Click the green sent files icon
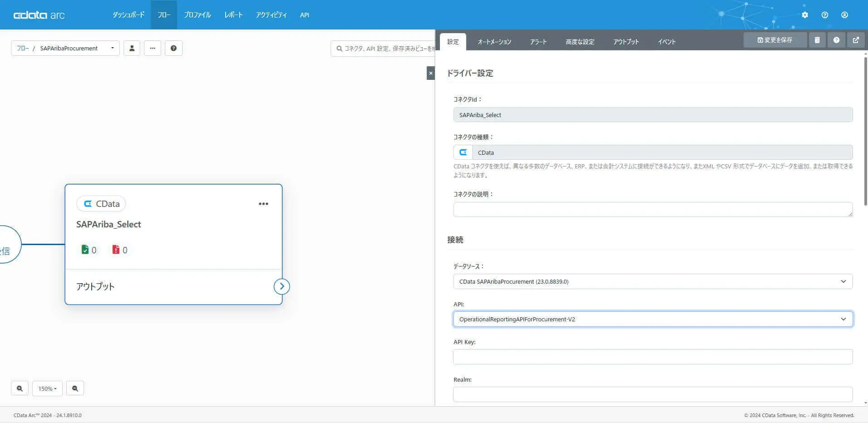Screen dimensions: 868x423 (x=85, y=250)
